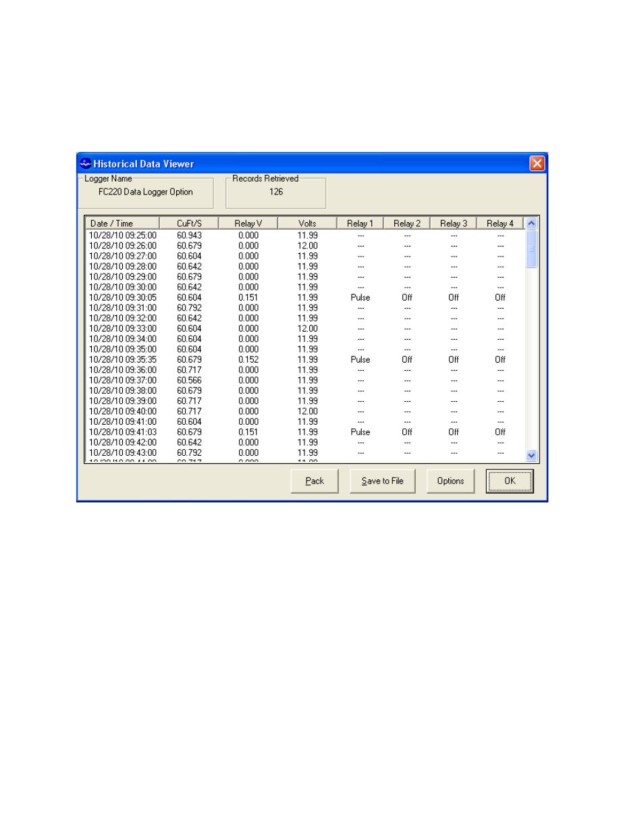The height and width of the screenshot is (834, 644).
Task: Sort by the Volts column header
Action: coord(307,224)
